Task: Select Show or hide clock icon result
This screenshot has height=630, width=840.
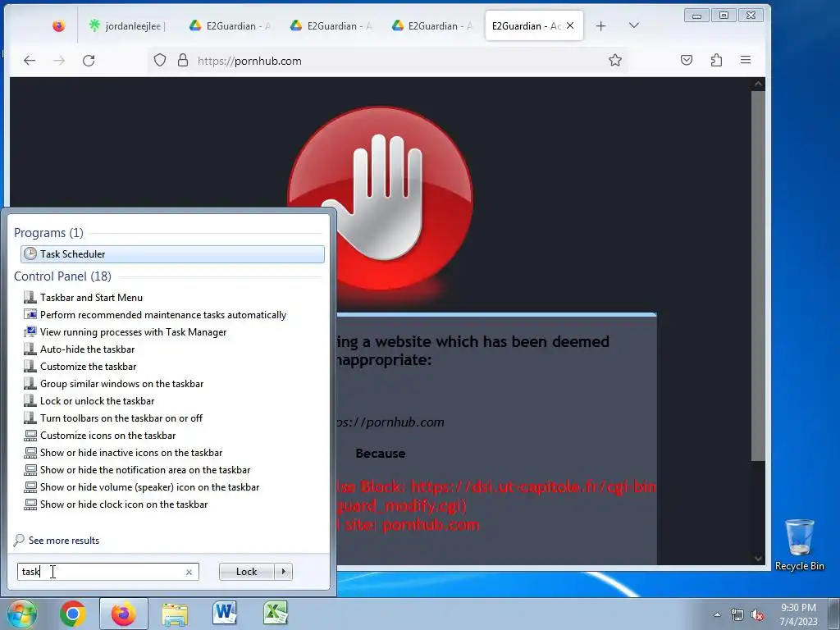Action: click(x=124, y=504)
